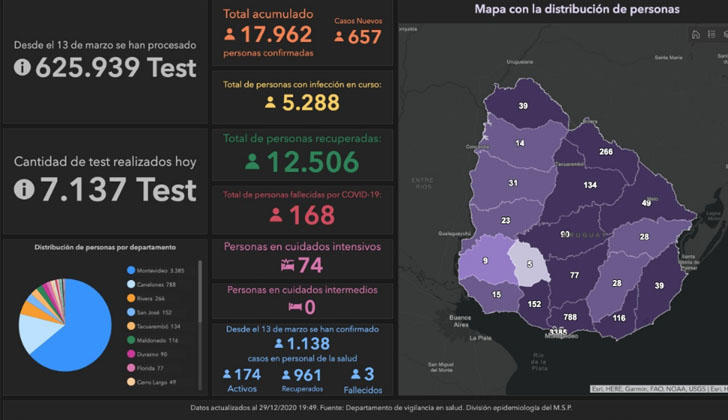Click the person icon next to 657 new cases
Screen dimensions: 728x420
coord(339,37)
